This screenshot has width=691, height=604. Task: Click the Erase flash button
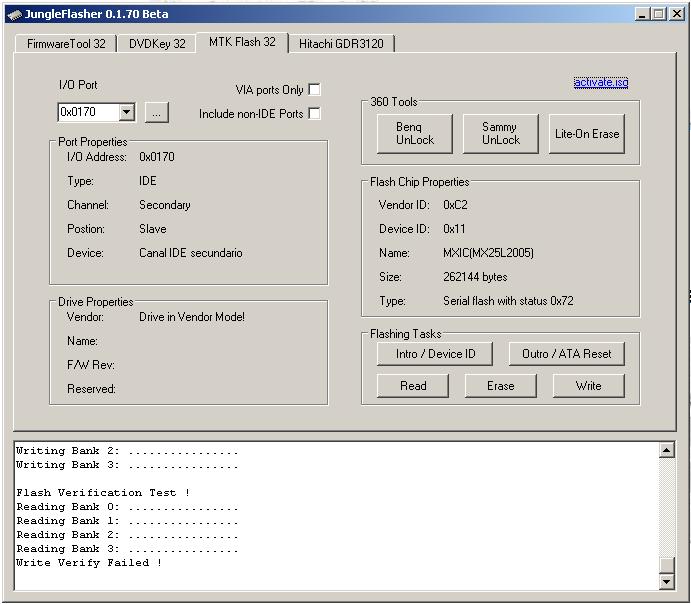501,386
